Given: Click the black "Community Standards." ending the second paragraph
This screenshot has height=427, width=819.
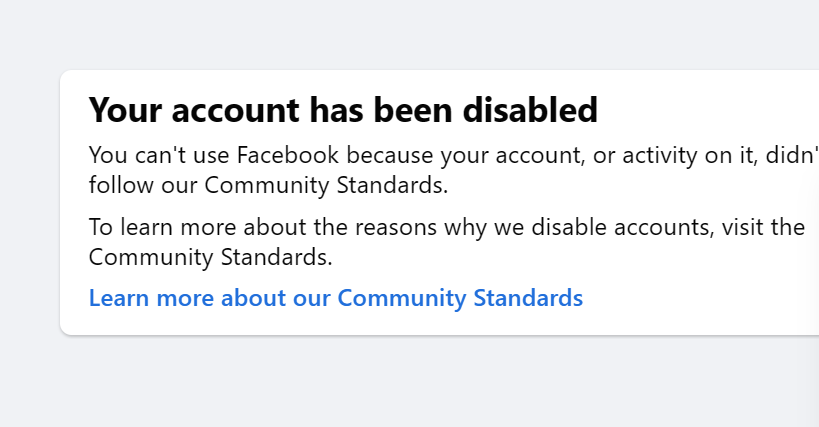Looking at the screenshot, I should point(210,257).
